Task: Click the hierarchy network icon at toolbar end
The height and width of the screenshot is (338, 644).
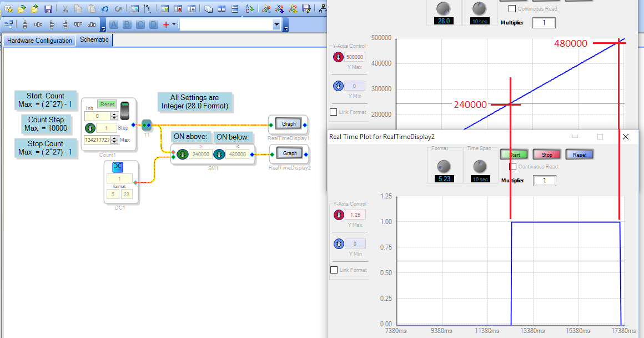Action: pyautogui.click(x=323, y=9)
